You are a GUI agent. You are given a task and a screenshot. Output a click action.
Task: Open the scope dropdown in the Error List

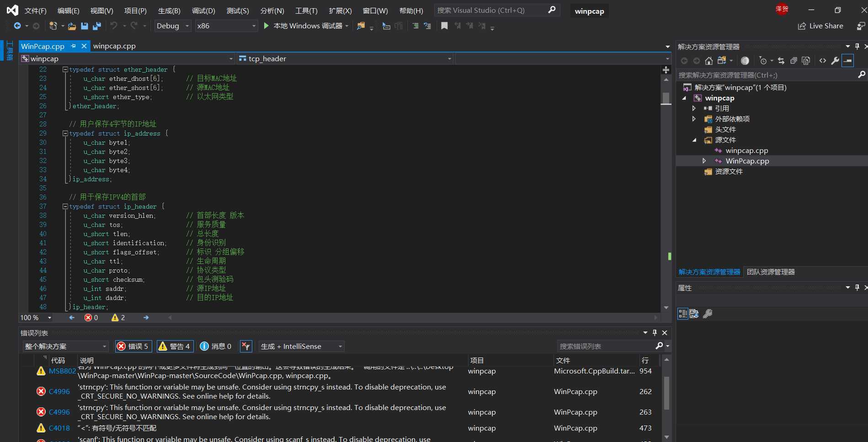click(x=66, y=347)
